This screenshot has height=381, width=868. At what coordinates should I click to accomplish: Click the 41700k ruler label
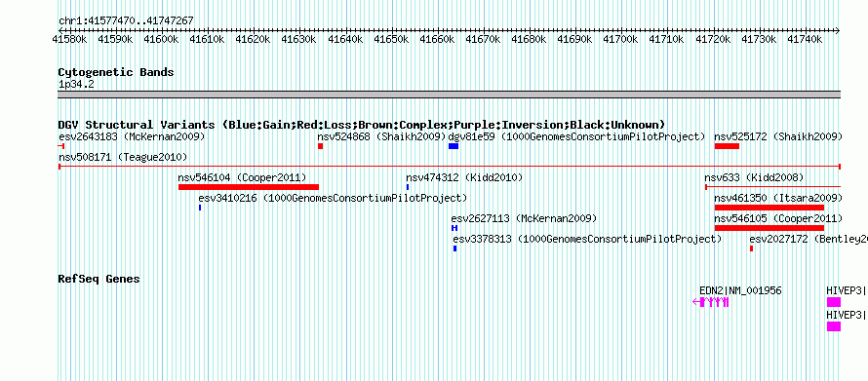pyautogui.click(x=620, y=40)
